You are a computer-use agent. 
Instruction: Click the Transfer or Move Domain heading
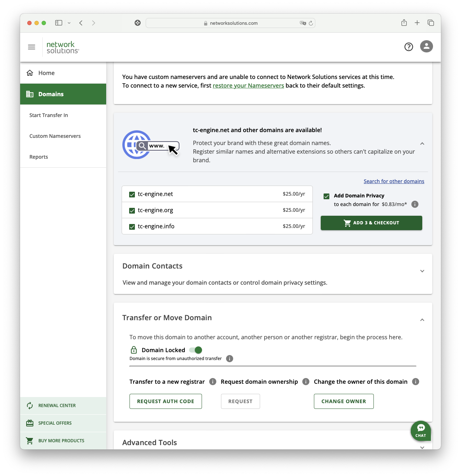(x=167, y=318)
